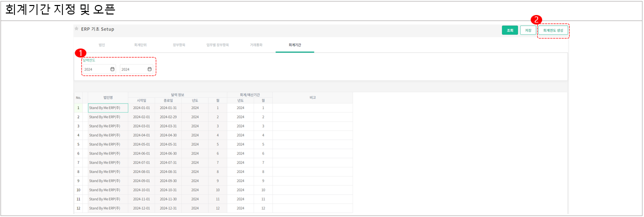Click the 시작일 cell 2024-06-01
Viewport: 644px width, 217px height.
(x=141, y=153)
